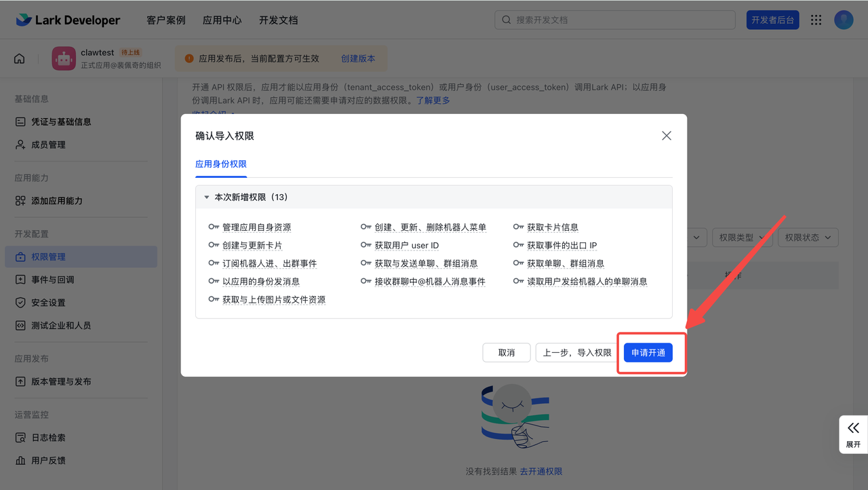Click the 获取与上传图片或文件资源 permission
Screen dimensions: 868x490
coord(274,299)
